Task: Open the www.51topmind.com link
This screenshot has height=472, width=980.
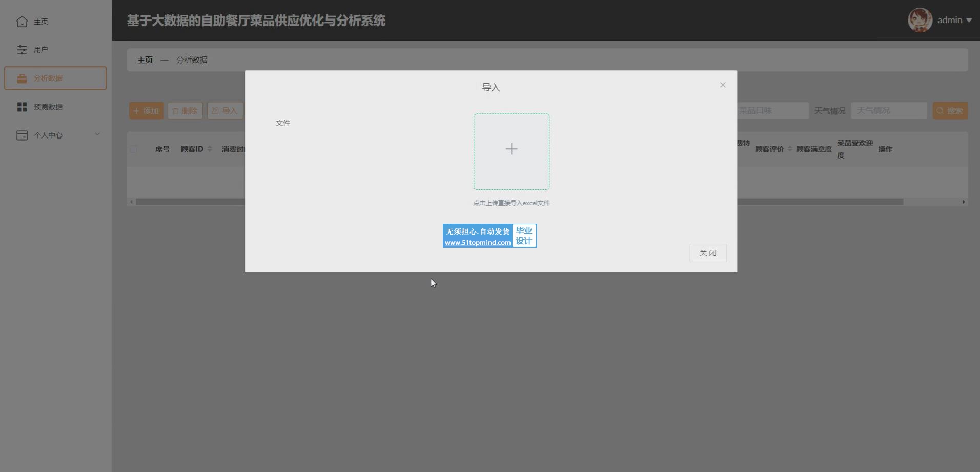Action: point(477,243)
